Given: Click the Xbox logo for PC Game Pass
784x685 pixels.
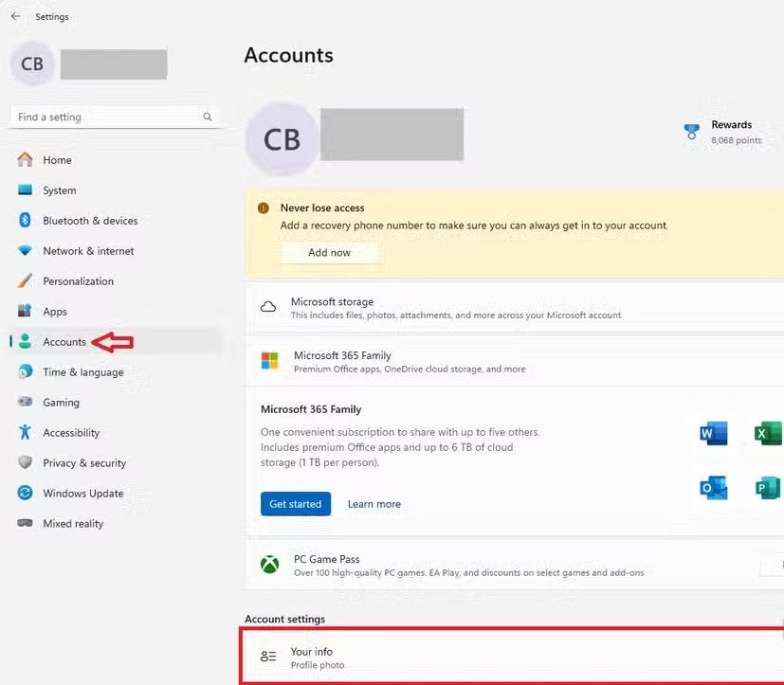Looking at the screenshot, I should [269, 565].
